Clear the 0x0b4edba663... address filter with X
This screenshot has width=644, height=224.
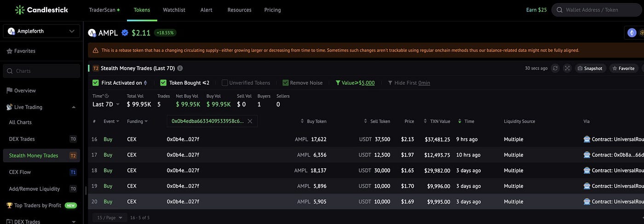[250, 121]
